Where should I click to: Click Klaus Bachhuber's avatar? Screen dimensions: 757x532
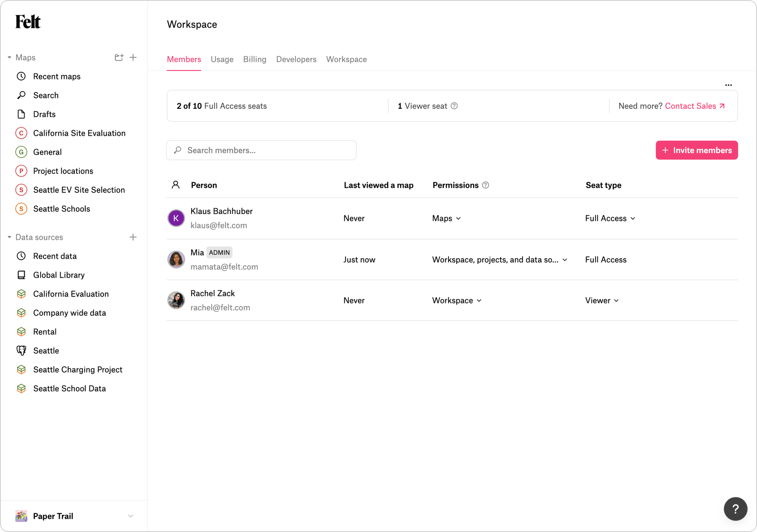176,218
